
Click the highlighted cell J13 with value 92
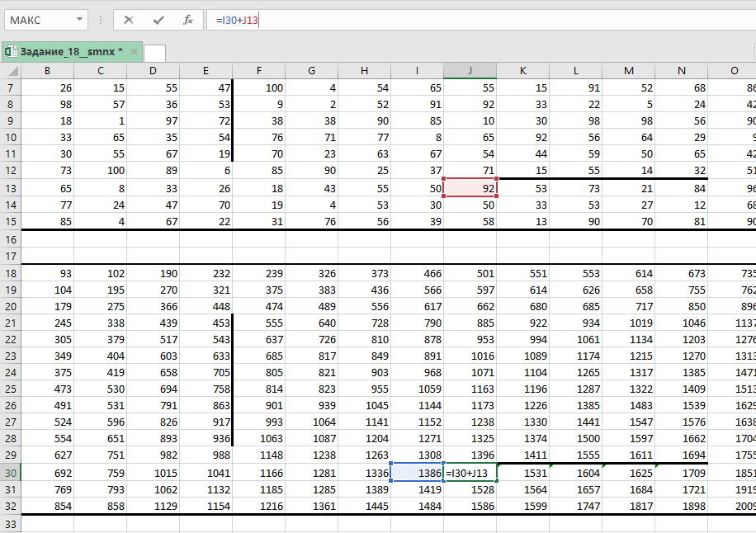point(470,187)
